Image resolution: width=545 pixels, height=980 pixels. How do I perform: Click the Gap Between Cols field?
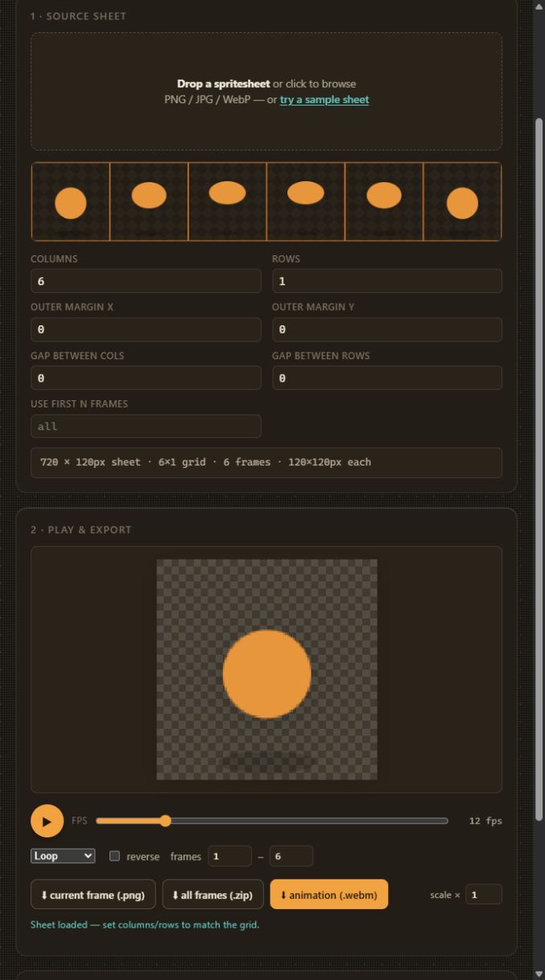pos(146,378)
